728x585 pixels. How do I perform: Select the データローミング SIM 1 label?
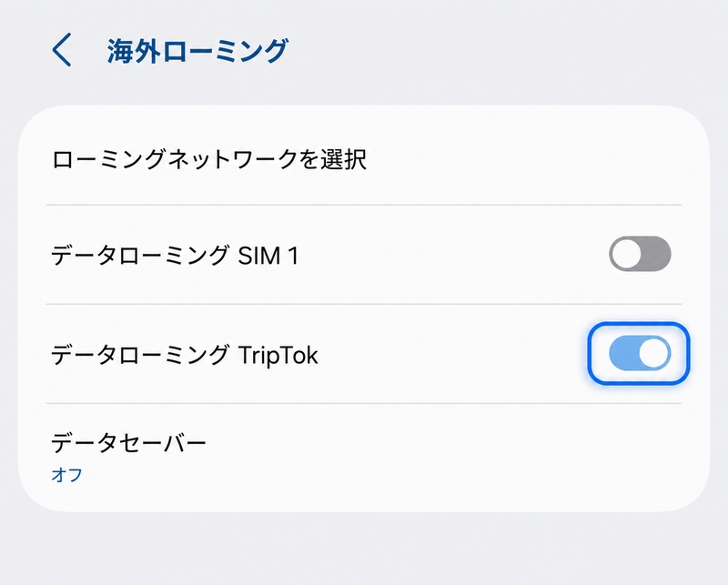[x=175, y=256]
